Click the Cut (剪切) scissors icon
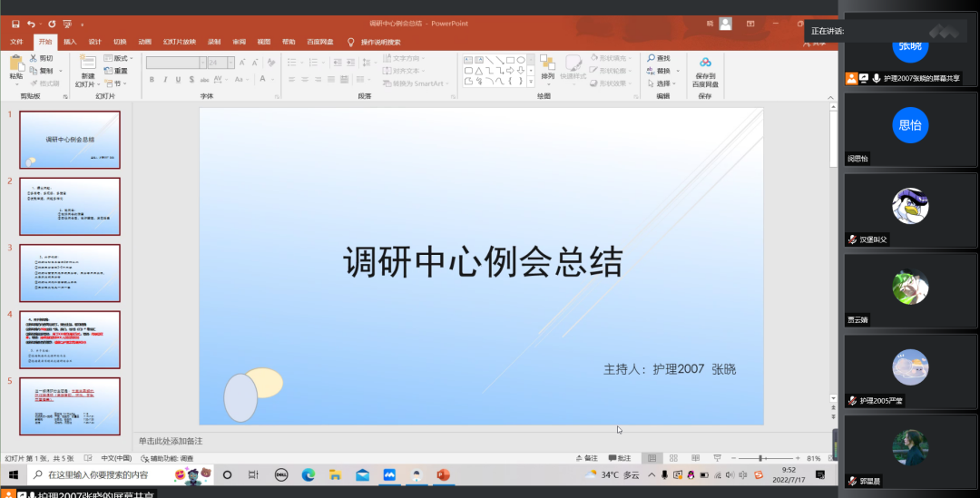The image size is (980, 498). pos(32,58)
